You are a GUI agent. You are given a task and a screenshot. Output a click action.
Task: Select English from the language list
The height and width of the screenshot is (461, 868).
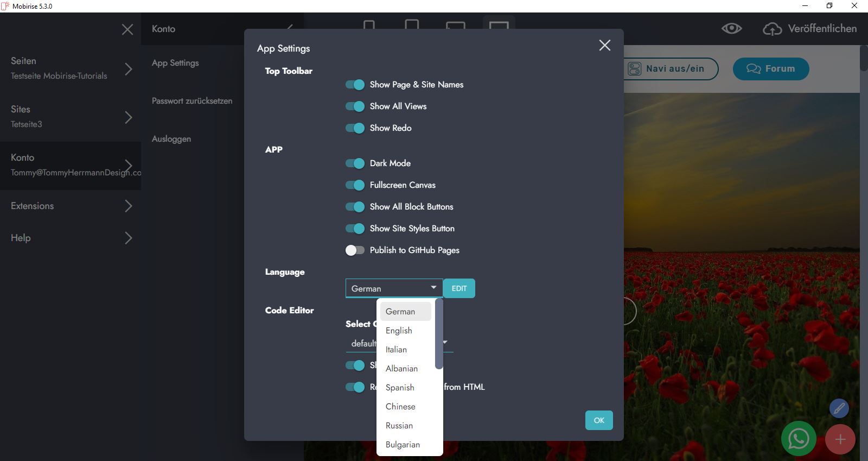[399, 331]
